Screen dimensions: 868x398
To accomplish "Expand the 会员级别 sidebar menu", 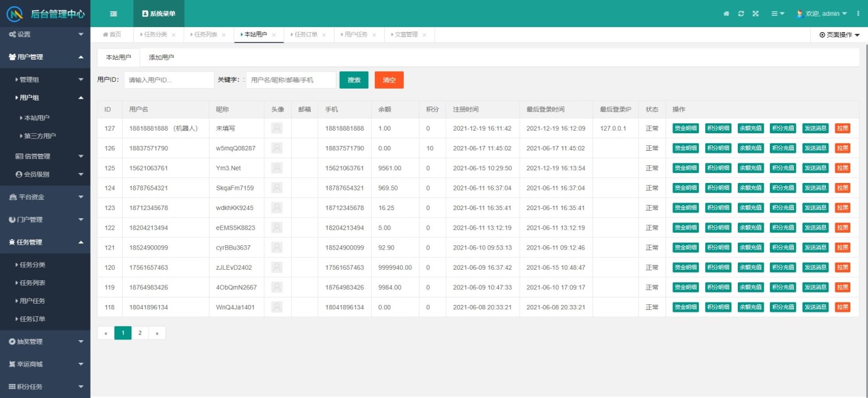I will (45, 174).
